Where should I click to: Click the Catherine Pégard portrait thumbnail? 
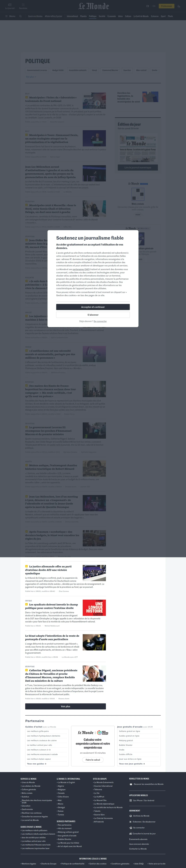click(94, 674)
